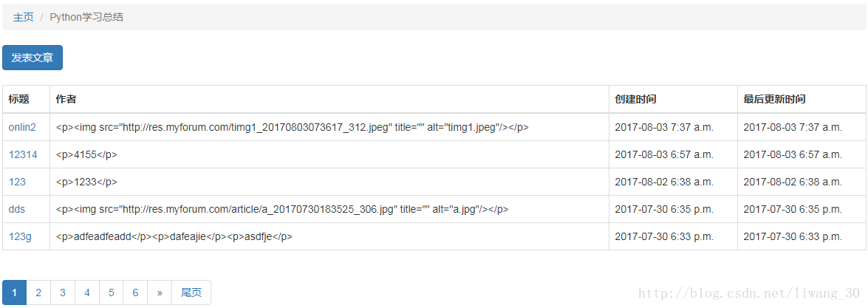Click Python学习总结 breadcrumb text

pos(86,17)
